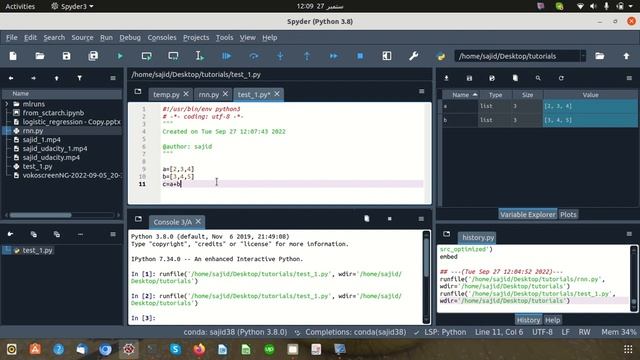Viewport: 640px width, 360px height.
Task: Close the test_1.py tab
Action: point(277,94)
